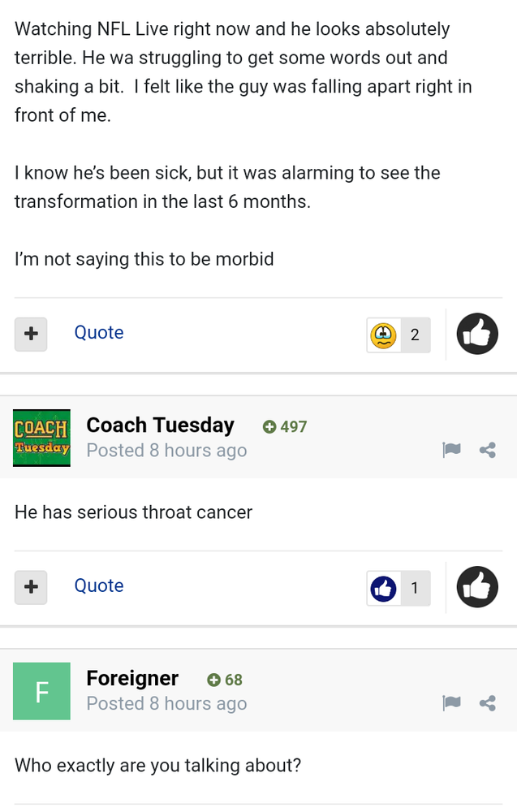Toggle multiquote plus on first post

pyautogui.click(x=31, y=334)
